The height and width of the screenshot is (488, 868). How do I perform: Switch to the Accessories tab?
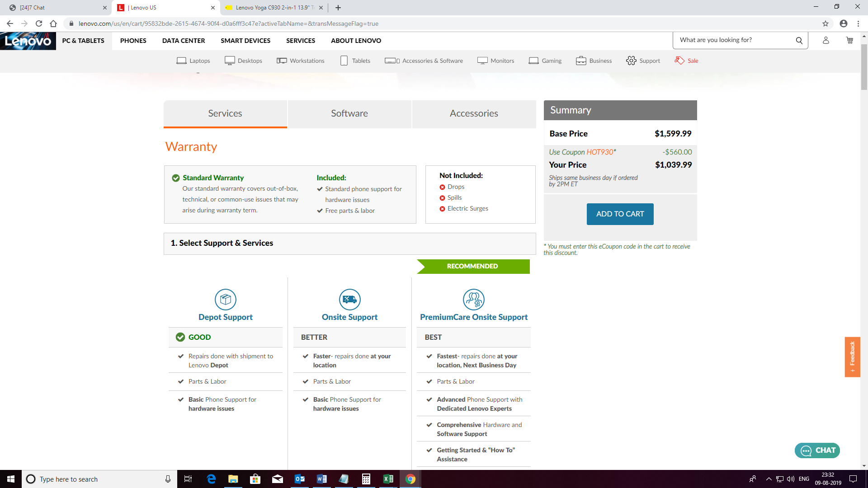pos(474,113)
